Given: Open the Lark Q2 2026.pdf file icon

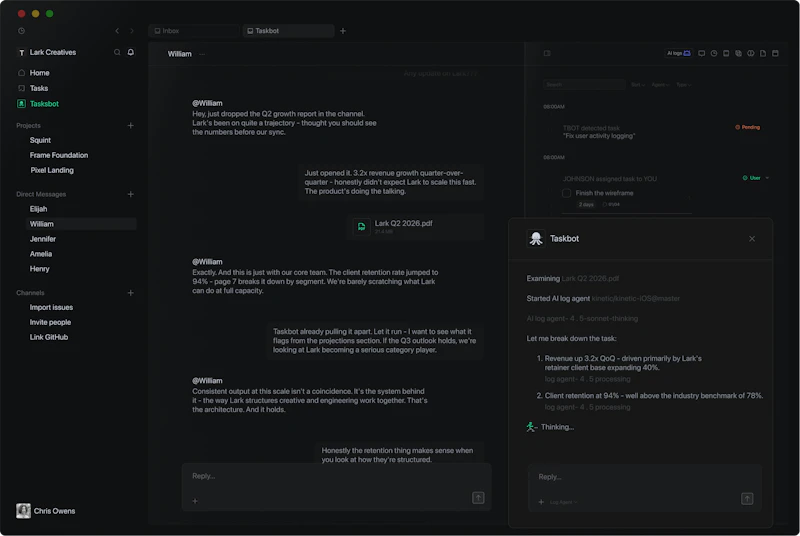Looking at the screenshot, I should [x=361, y=227].
